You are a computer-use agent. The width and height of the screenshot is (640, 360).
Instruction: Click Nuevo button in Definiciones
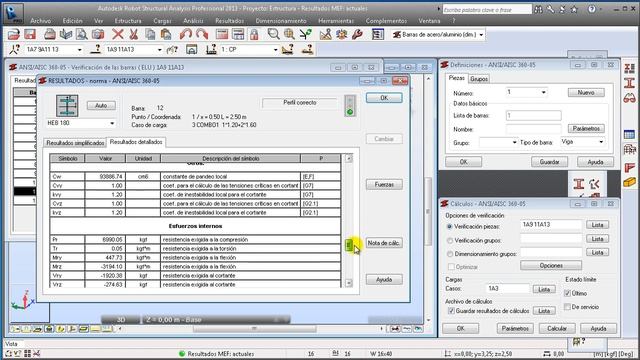pyautogui.click(x=586, y=93)
